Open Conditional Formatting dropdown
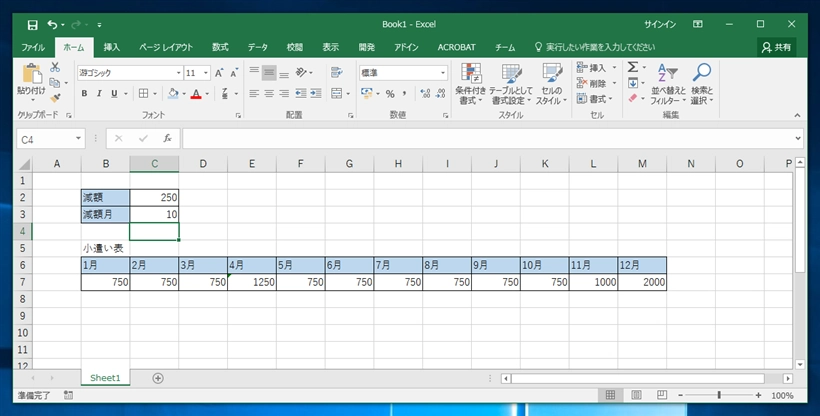This screenshot has width=820, height=416. (471, 84)
